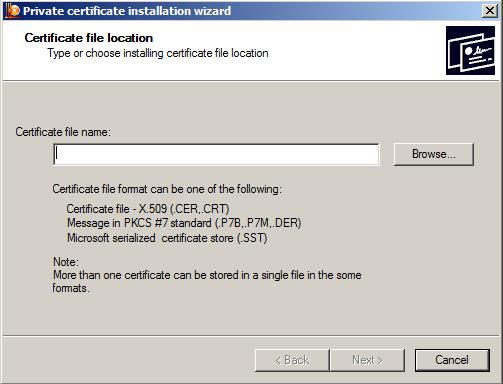Click the X.509 (.CER,.CRT) format line

[x=148, y=209]
